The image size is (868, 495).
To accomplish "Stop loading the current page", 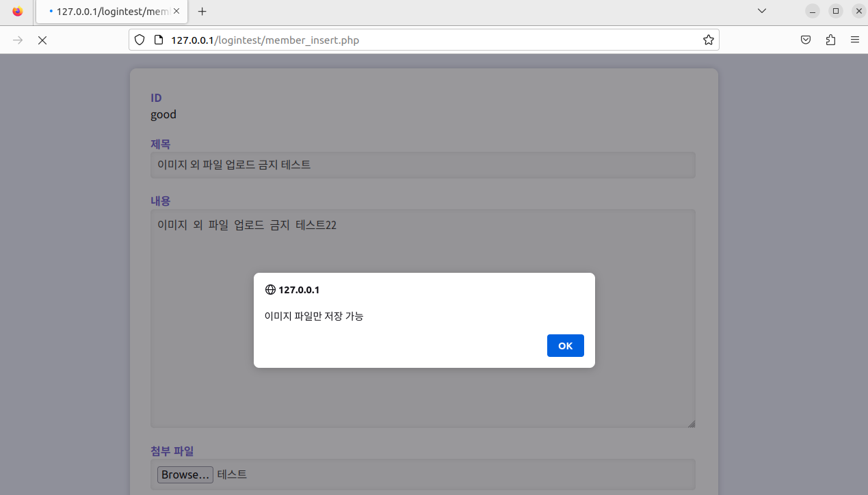I will click(42, 40).
